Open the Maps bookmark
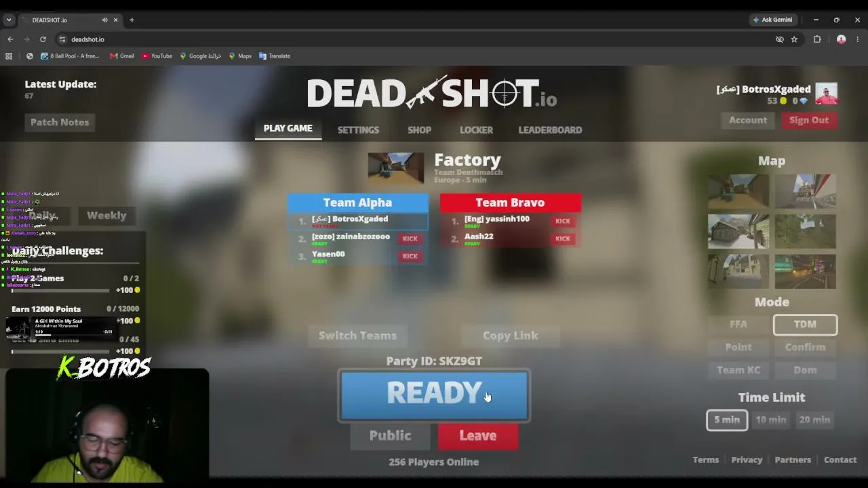Screen dimensions: 868x488 tap(240, 56)
